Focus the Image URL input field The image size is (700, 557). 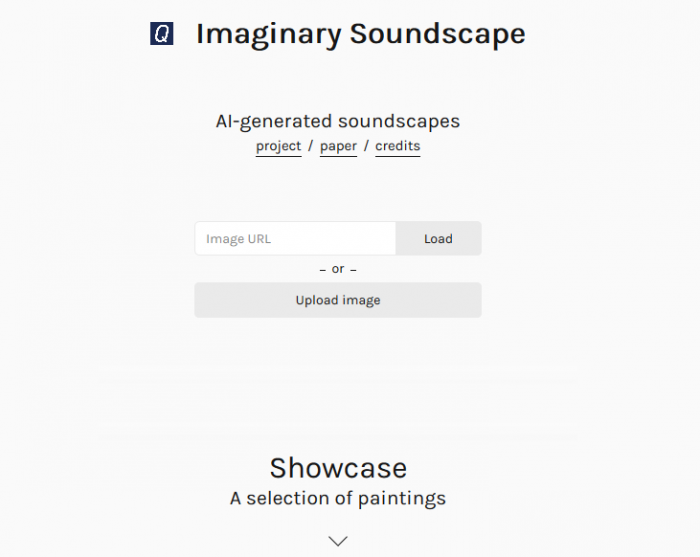pos(295,238)
